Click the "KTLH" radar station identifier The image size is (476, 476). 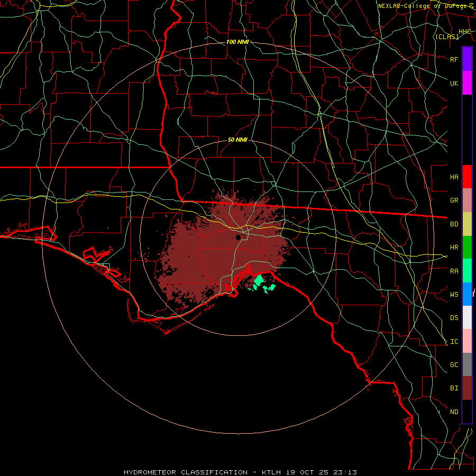pyautogui.click(x=271, y=472)
